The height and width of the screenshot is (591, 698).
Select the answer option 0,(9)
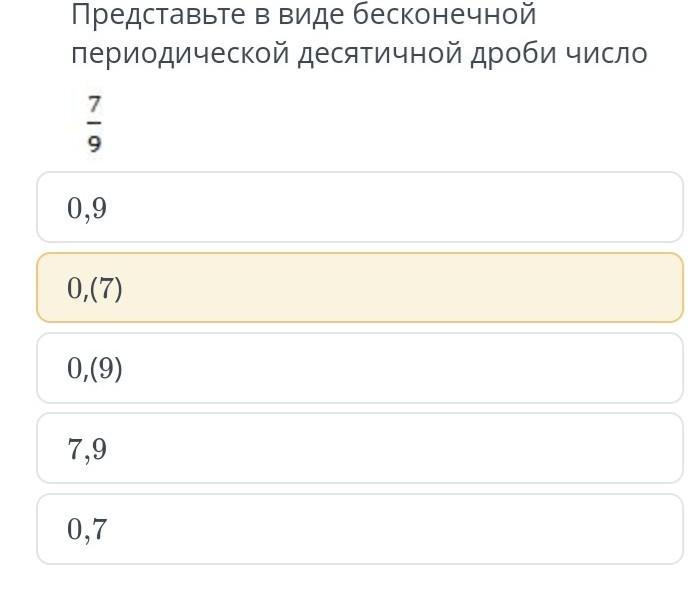pos(360,368)
